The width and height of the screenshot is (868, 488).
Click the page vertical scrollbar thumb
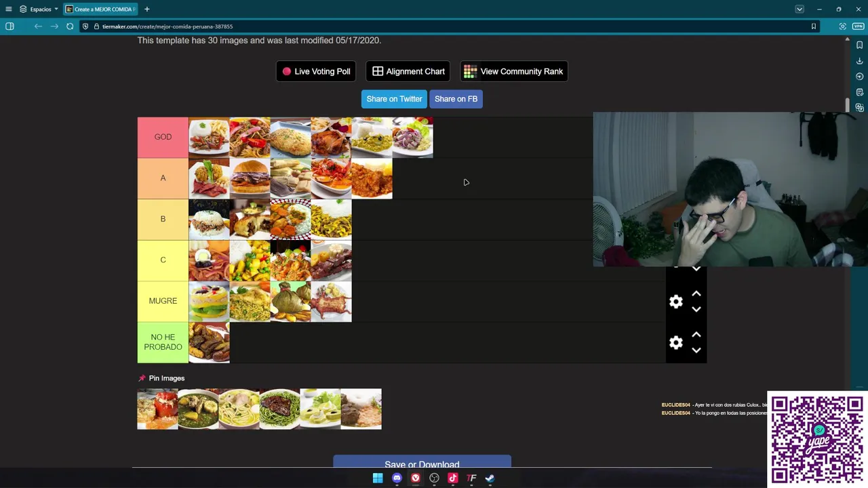847,105
